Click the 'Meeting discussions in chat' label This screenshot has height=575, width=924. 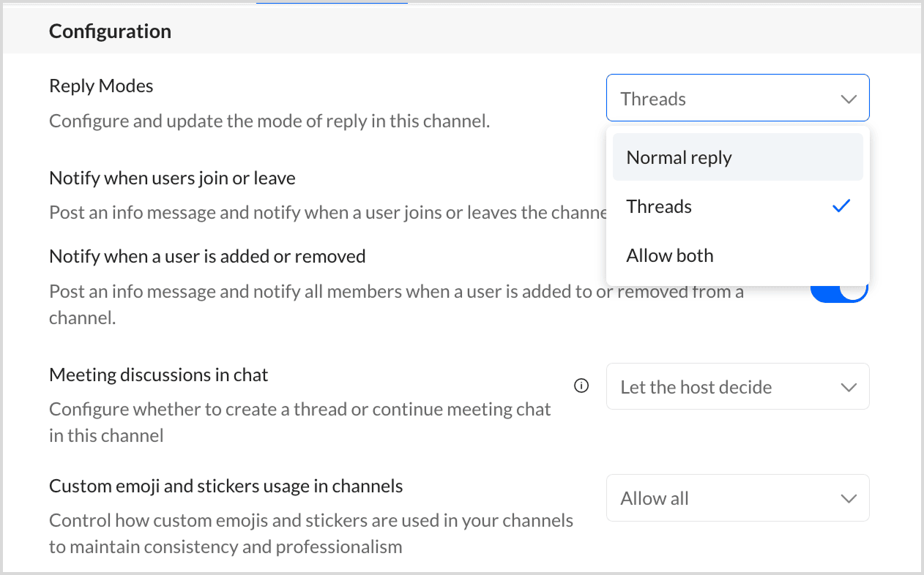click(159, 375)
